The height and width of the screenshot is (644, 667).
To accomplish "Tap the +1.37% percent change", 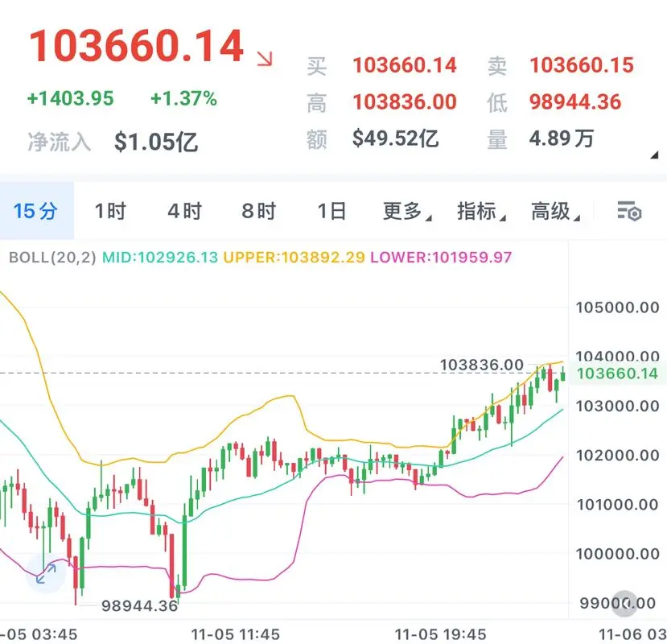I will (183, 98).
